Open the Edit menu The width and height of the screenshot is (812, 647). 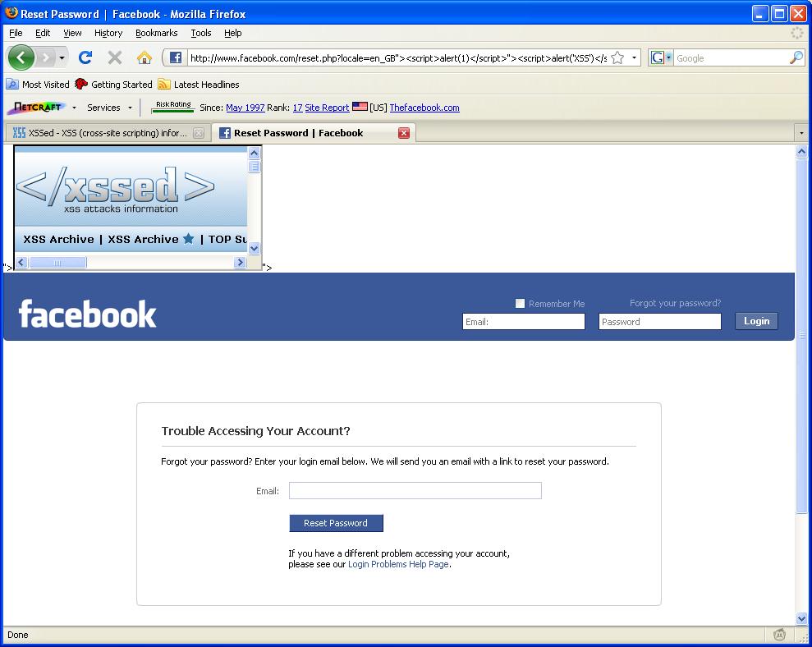43,33
